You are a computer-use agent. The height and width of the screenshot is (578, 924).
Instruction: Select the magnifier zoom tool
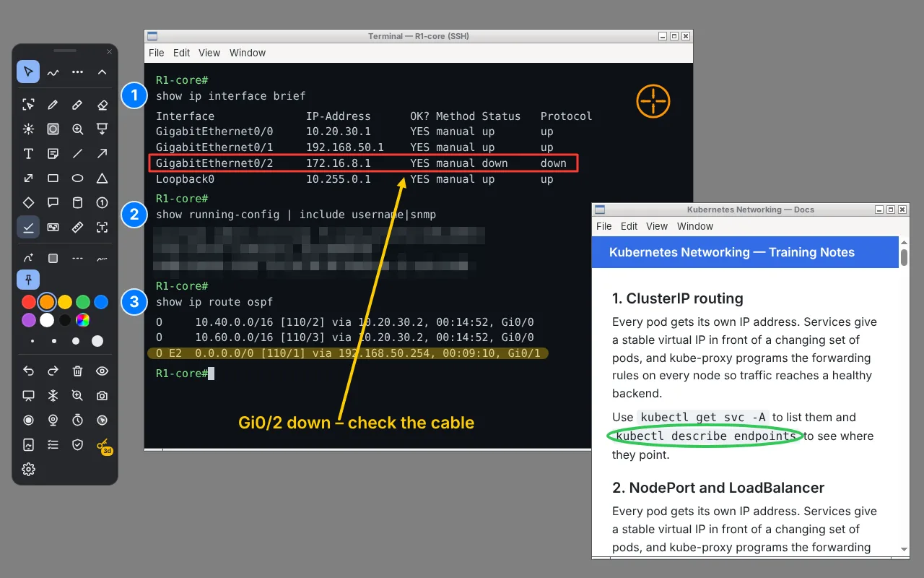pyautogui.click(x=77, y=129)
